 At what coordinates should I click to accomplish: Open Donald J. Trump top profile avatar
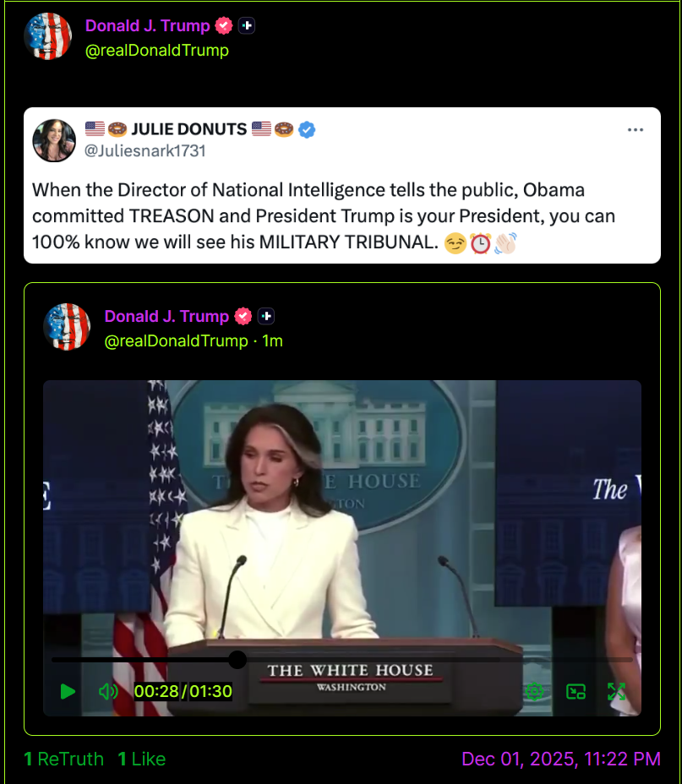tap(48, 36)
